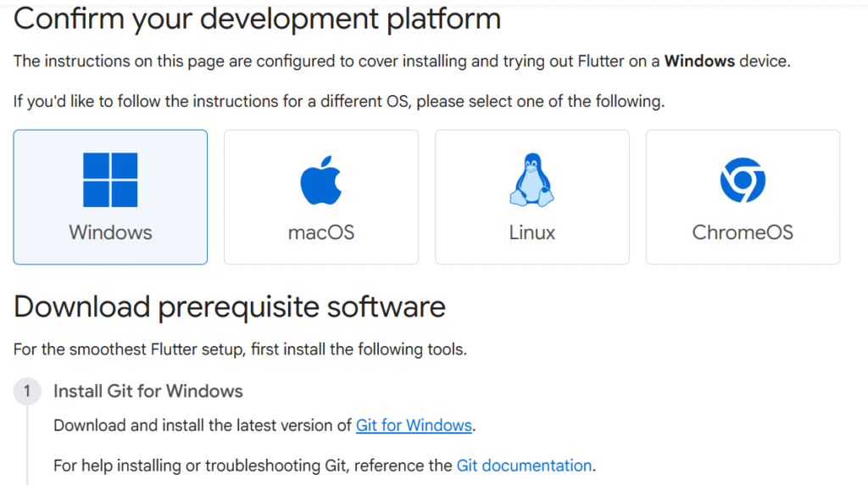Open the Git for Windows link
Viewport: 868px width, 485px height.
click(x=414, y=426)
